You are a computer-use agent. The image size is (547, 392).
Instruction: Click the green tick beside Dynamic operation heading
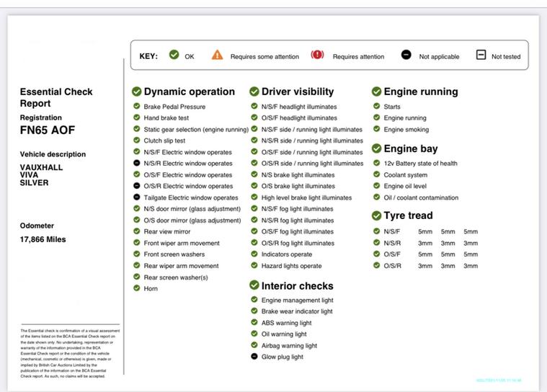pyautogui.click(x=137, y=92)
